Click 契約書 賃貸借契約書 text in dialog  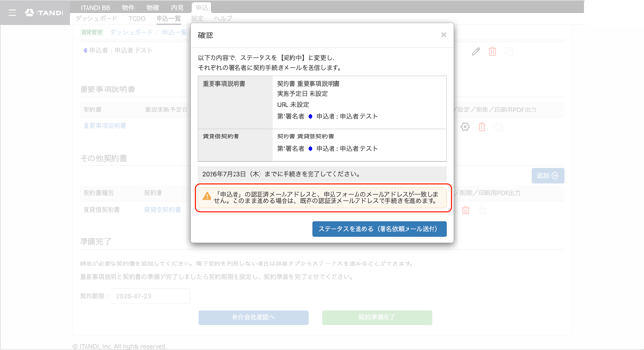click(305, 137)
